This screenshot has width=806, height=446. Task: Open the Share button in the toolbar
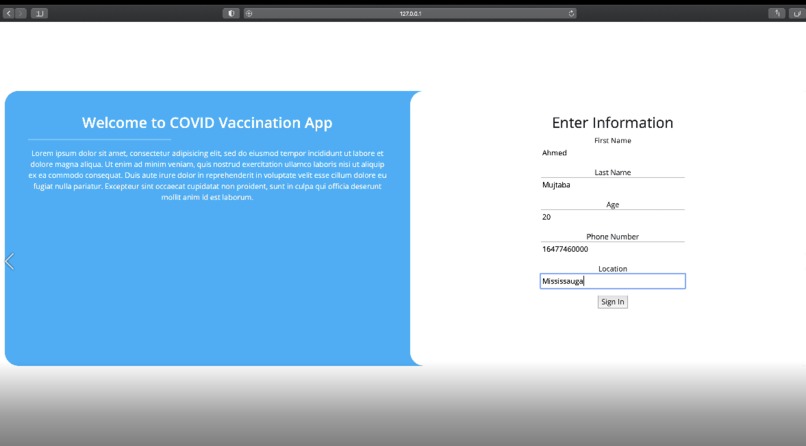(x=777, y=13)
